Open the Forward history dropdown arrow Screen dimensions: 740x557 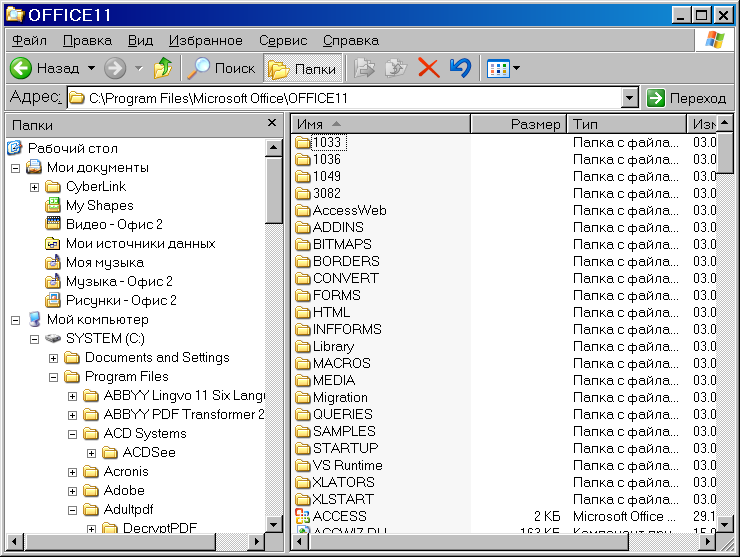click(138, 68)
